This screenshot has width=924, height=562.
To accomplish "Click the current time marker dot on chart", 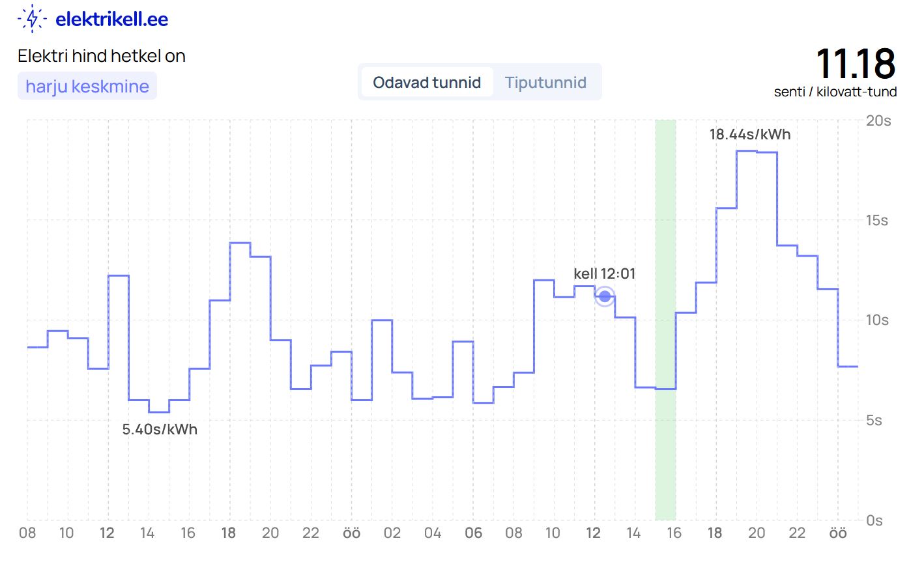I will point(605,297).
